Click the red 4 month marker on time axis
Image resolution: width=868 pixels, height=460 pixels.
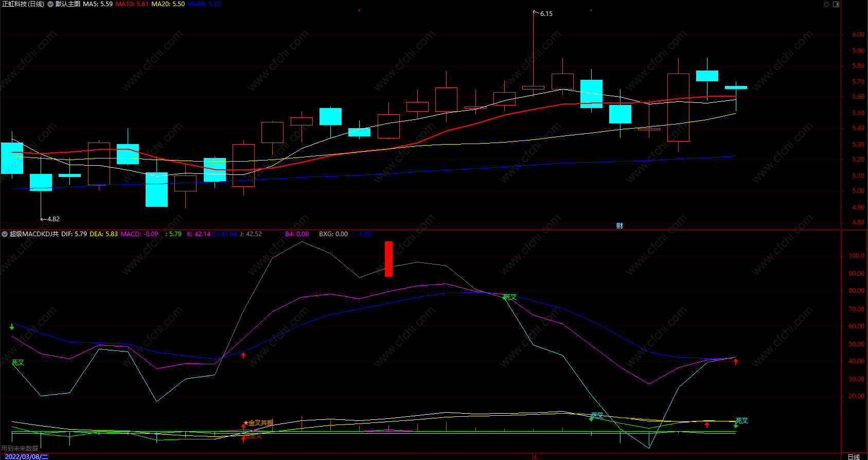pos(535,457)
